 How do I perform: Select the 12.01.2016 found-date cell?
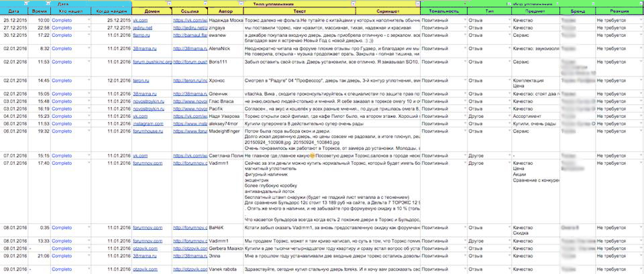coord(111,83)
